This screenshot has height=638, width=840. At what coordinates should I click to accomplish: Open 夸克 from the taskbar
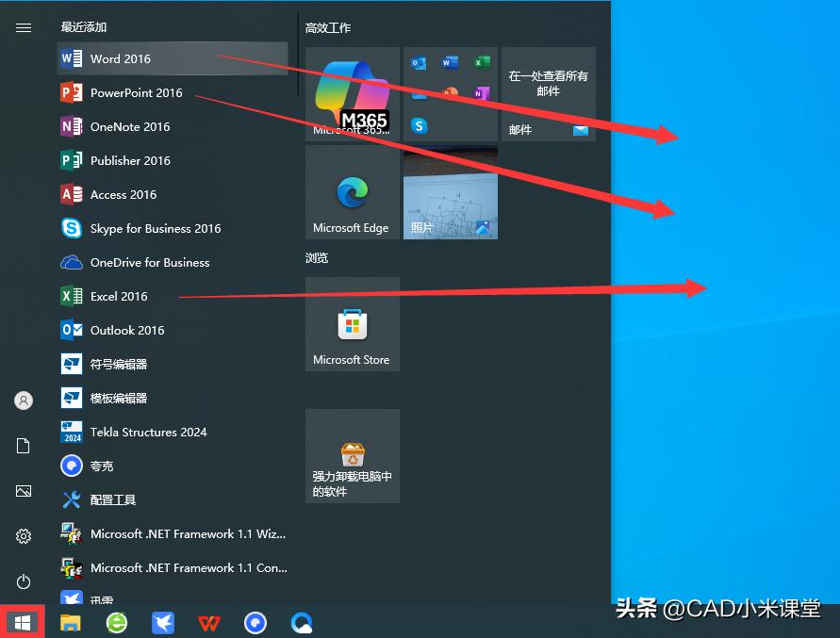click(x=255, y=623)
